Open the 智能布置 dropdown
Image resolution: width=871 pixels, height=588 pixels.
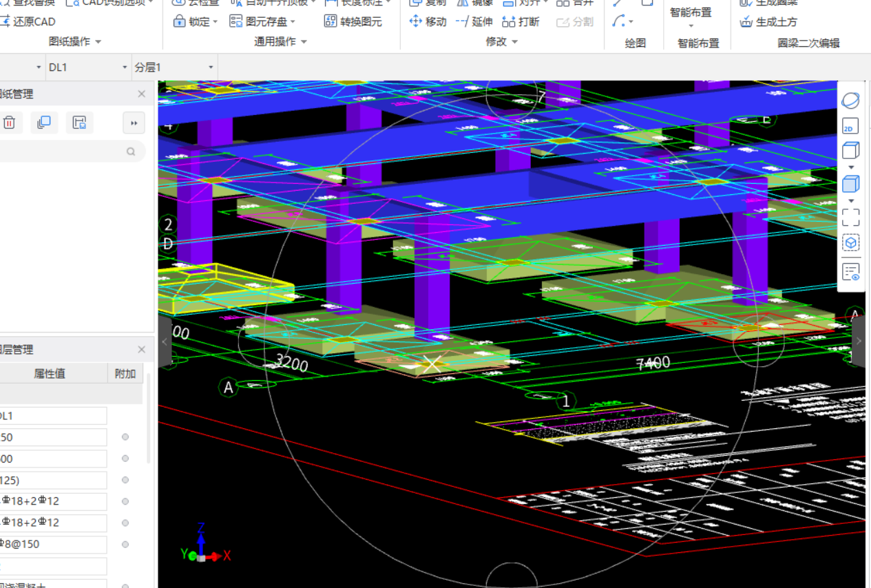click(x=691, y=26)
